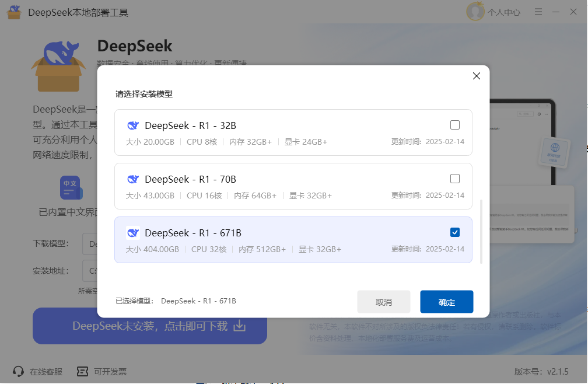Click the 中文 language feature icon
This screenshot has width=588, height=384.
[x=71, y=187]
